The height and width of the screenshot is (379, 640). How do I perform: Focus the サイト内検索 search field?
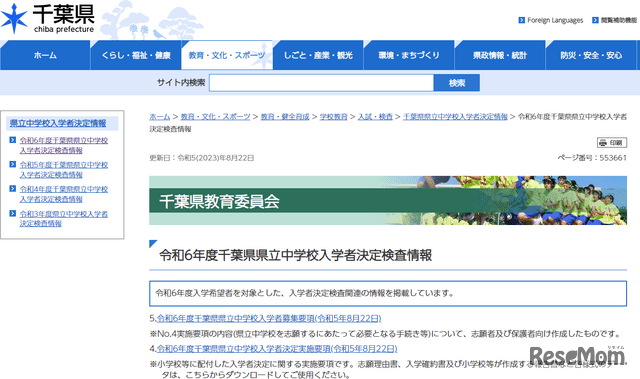[x=321, y=83]
